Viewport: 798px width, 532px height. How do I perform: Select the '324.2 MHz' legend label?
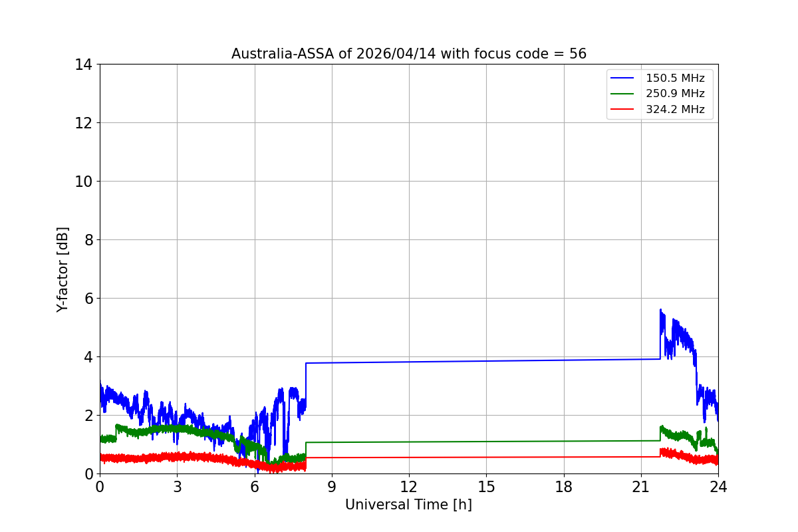coord(675,109)
